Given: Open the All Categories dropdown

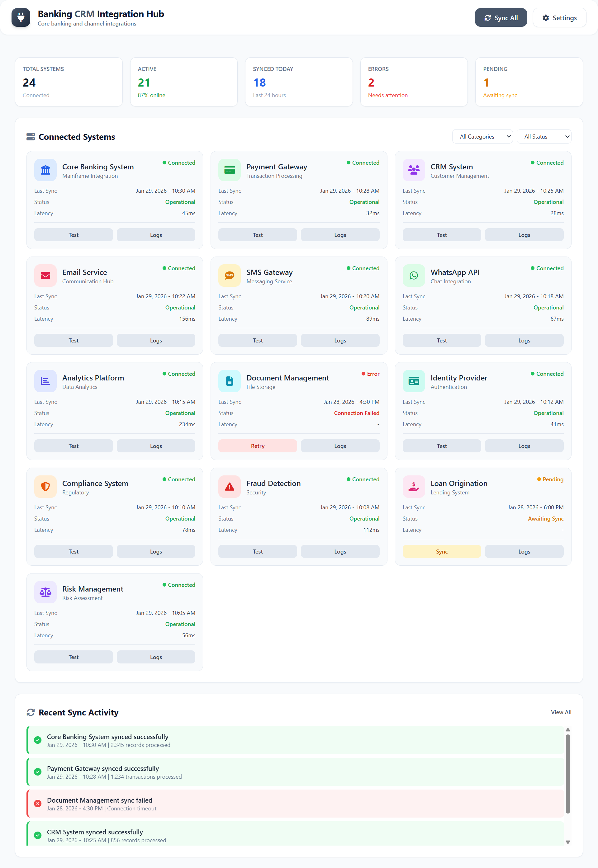Looking at the screenshot, I should 482,136.
